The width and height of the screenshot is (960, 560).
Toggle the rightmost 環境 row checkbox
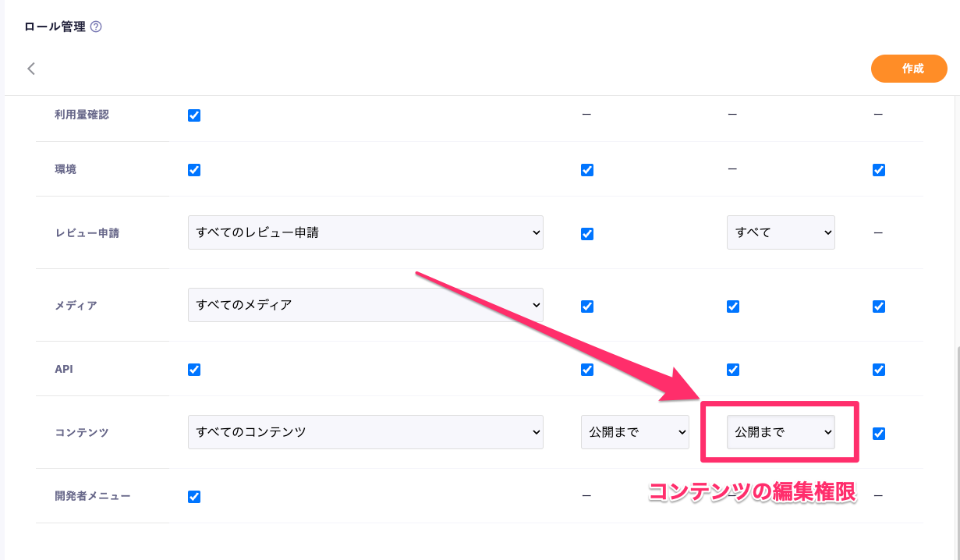coord(879,170)
